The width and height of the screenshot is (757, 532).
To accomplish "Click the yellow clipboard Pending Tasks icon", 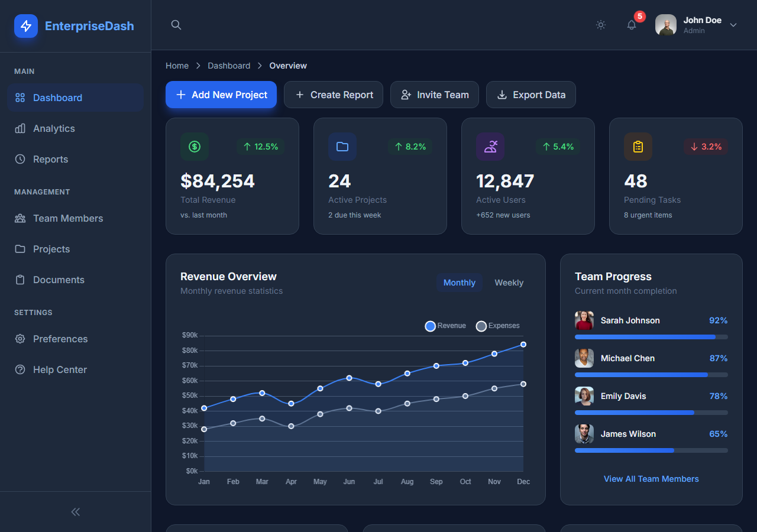I will [x=638, y=147].
